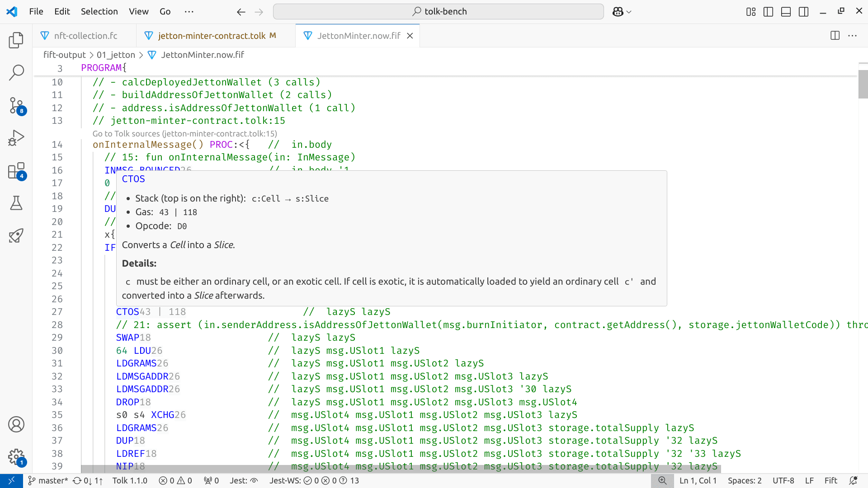The height and width of the screenshot is (488, 868).
Task: Go forward in navigation history
Action: (259, 12)
